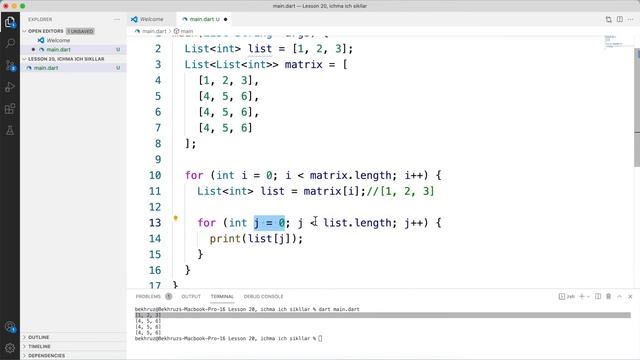Open the Search view in activity bar
Image resolution: width=640 pixels, height=360 pixels.
tap(10, 43)
